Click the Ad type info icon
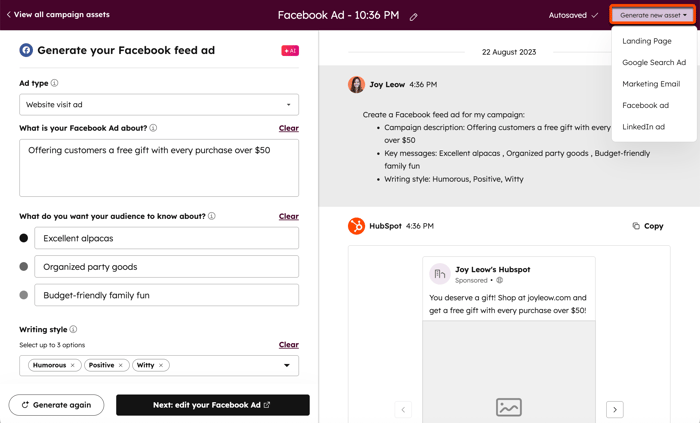 click(x=54, y=83)
